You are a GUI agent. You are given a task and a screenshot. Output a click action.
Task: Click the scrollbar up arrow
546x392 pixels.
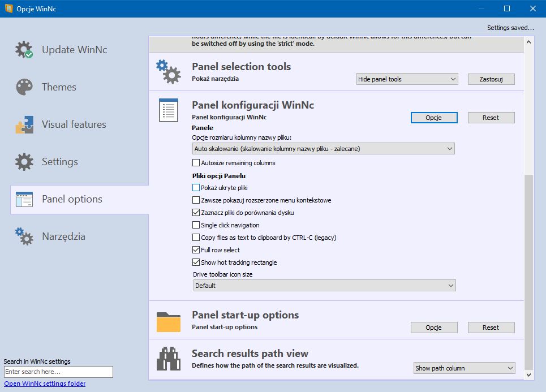pos(528,42)
